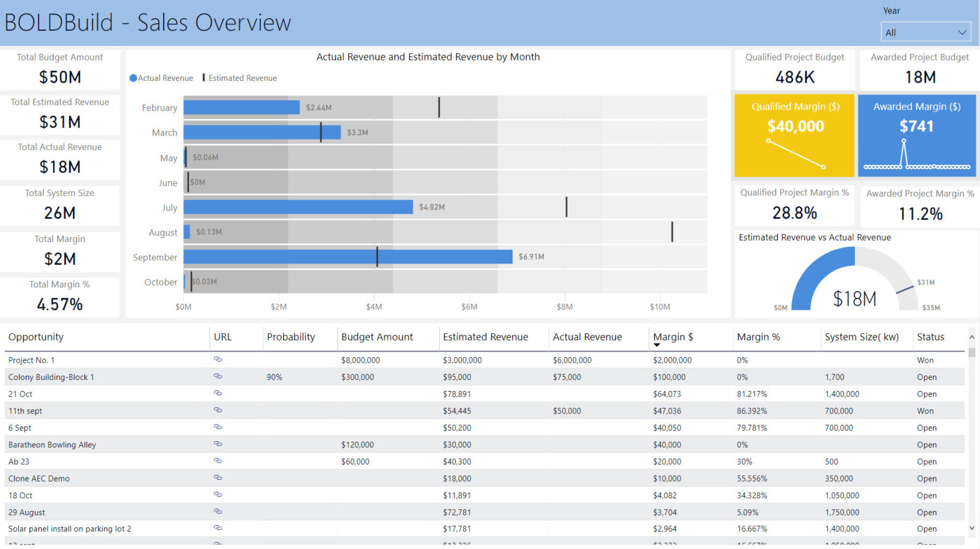Open URL link icon for 18 Oct row

[217, 494]
